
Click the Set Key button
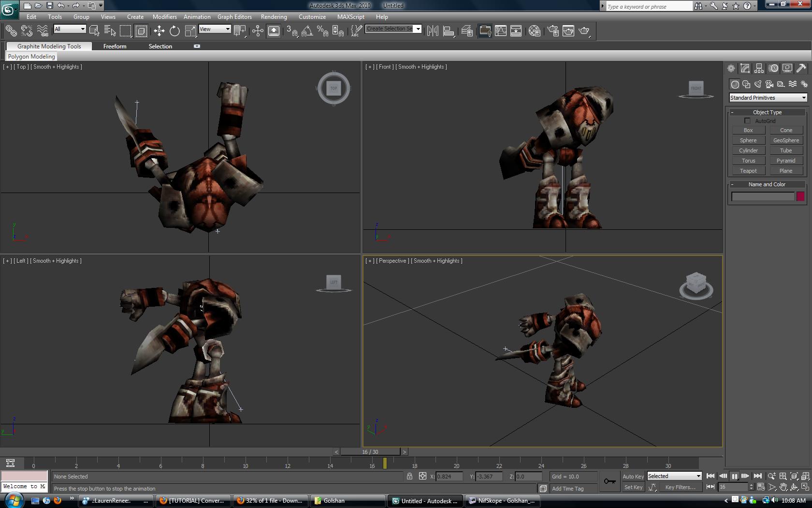633,487
